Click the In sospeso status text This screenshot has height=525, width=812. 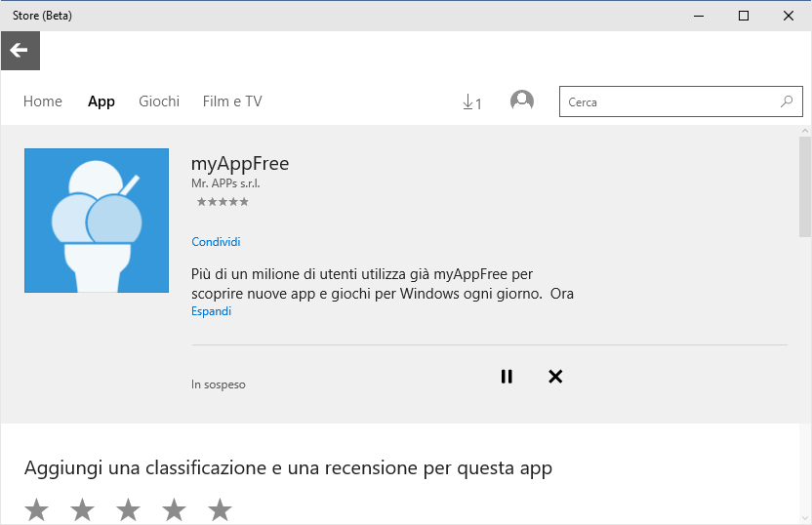(218, 384)
